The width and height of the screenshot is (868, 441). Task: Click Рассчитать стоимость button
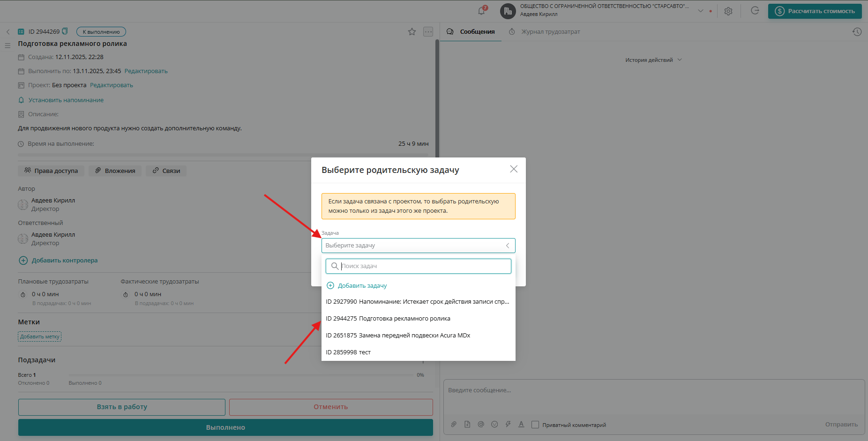coord(815,11)
